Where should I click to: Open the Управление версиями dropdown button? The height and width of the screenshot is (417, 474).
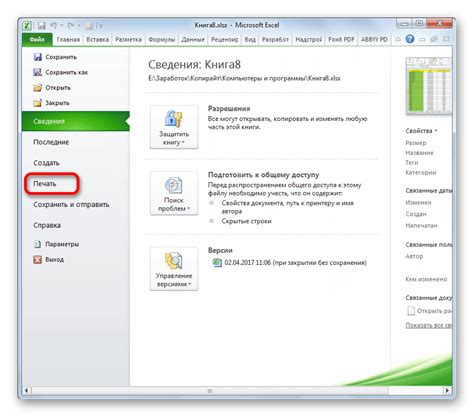tap(174, 269)
